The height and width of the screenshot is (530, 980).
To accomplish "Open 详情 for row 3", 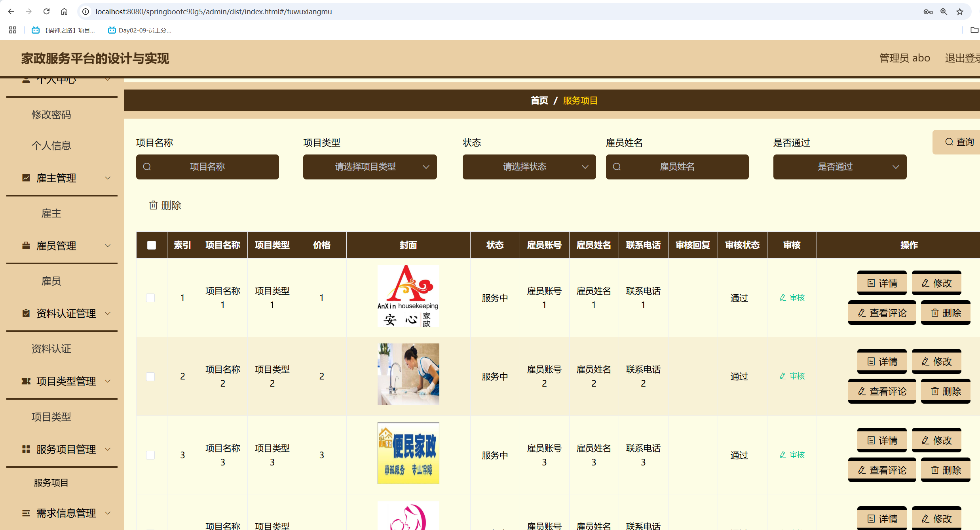I will pyautogui.click(x=882, y=440).
